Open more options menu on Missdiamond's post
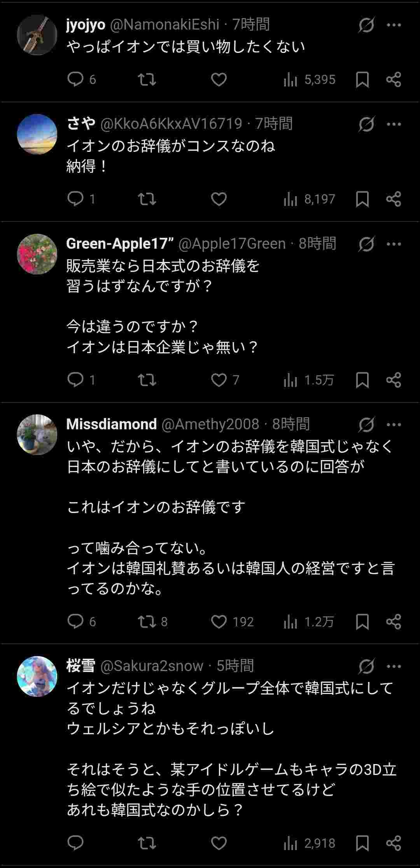 coord(394,424)
